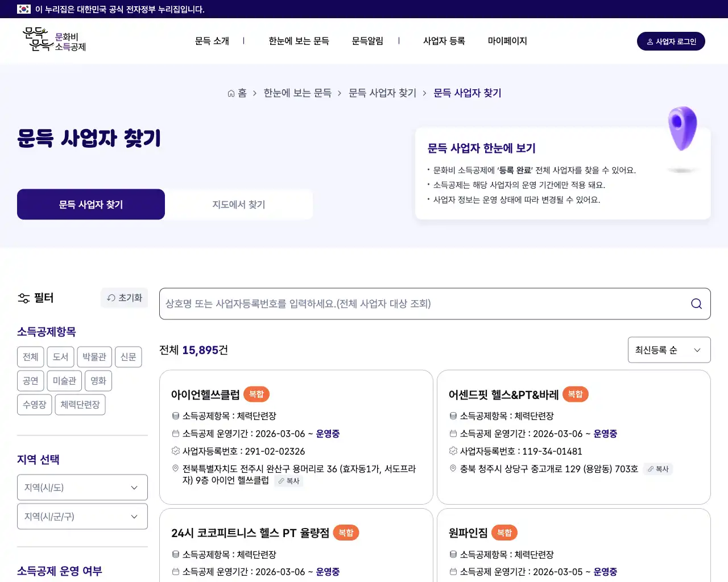This screenshot has height=582, width=728.
Task: Toggle the 체력단련장 category filter
Action: (80, 404)
